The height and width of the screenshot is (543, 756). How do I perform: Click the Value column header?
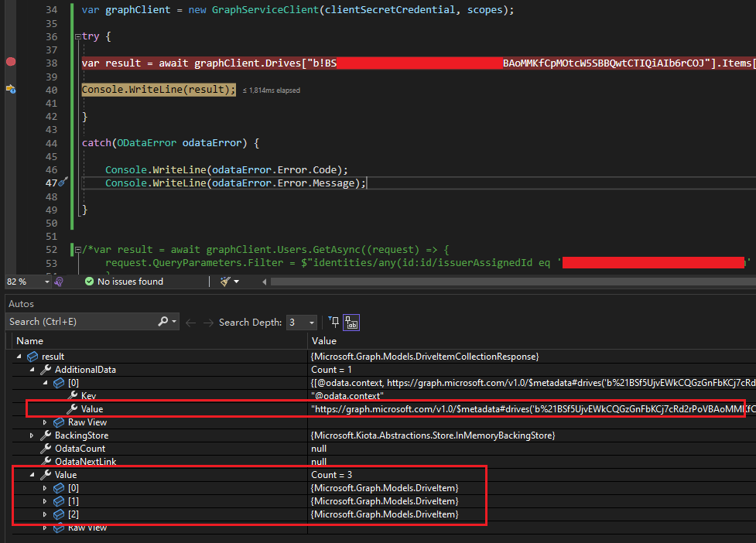click(x=324, y=340)
